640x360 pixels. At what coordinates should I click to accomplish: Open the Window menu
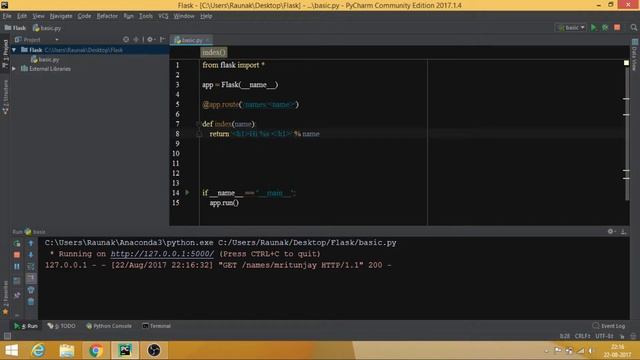point(184,16)
